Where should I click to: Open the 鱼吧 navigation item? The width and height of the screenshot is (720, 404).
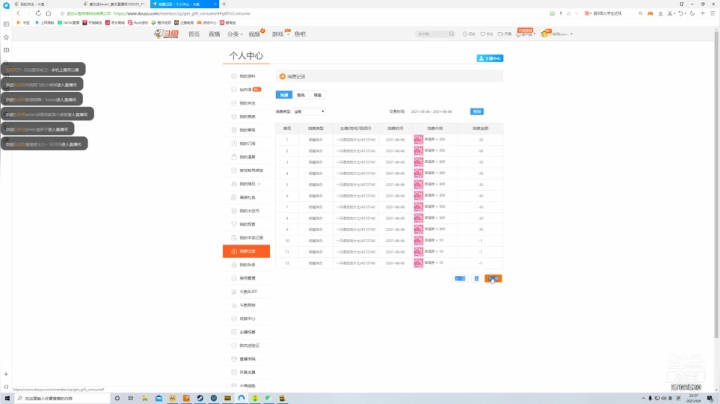300,34
